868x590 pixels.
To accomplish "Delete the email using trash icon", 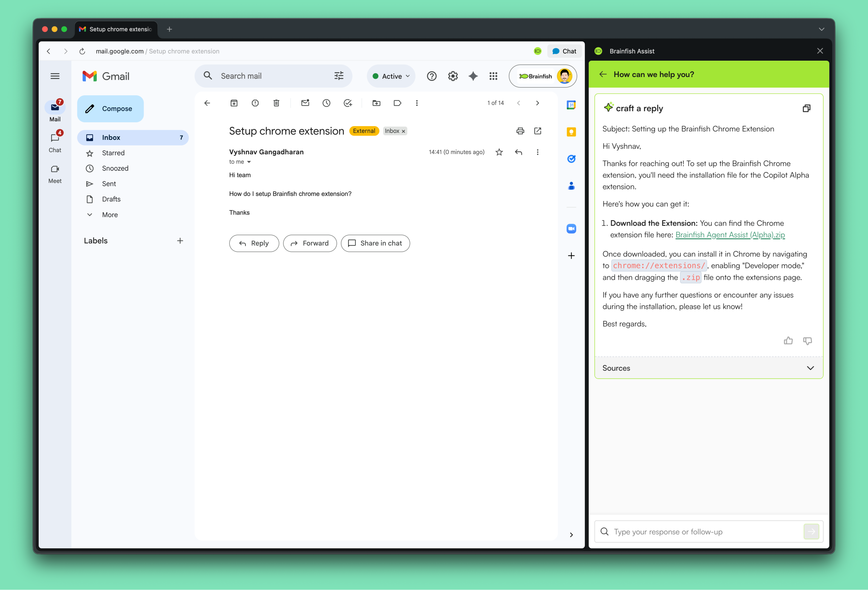I will pos(276,103).
